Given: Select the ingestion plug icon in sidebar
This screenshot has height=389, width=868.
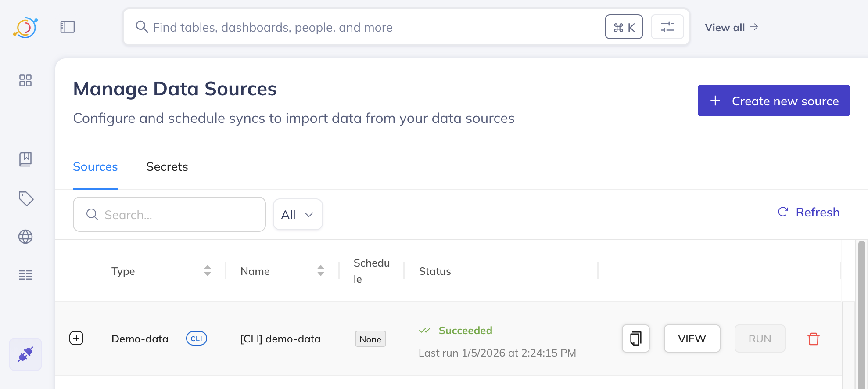Looking at the screenshot, I should 25,354.
